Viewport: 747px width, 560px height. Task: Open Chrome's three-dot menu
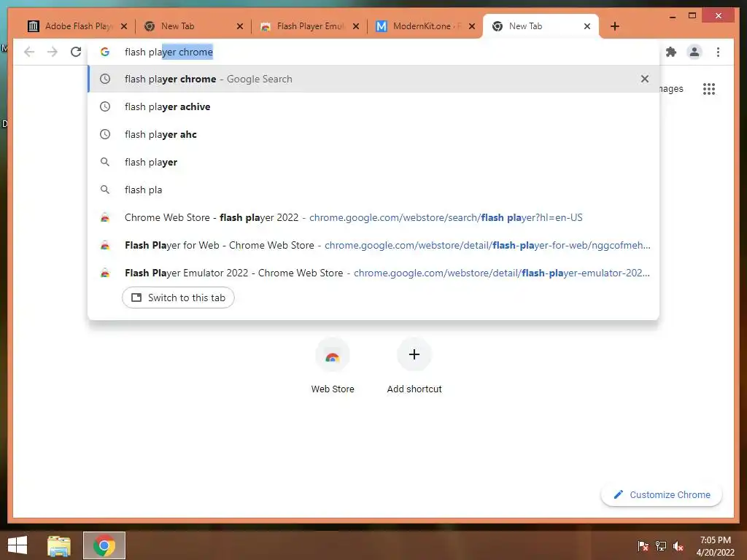(x=718, y=52)
